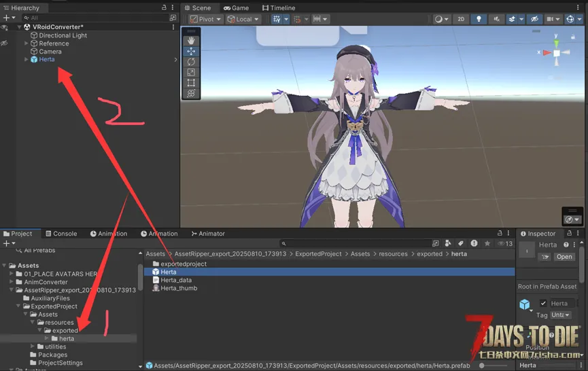Click the Select prefab asset icon button
This screenshot has height=371, width=588.
[x=545, y=257]
